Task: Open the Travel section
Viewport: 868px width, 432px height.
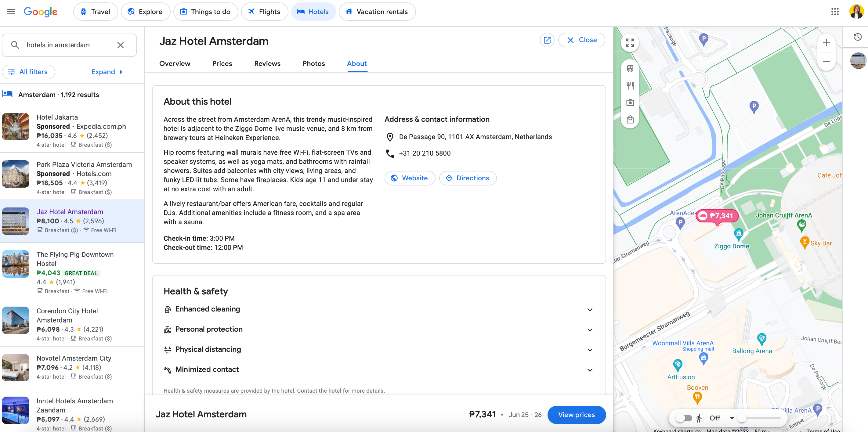Action: tap(95, 12)
